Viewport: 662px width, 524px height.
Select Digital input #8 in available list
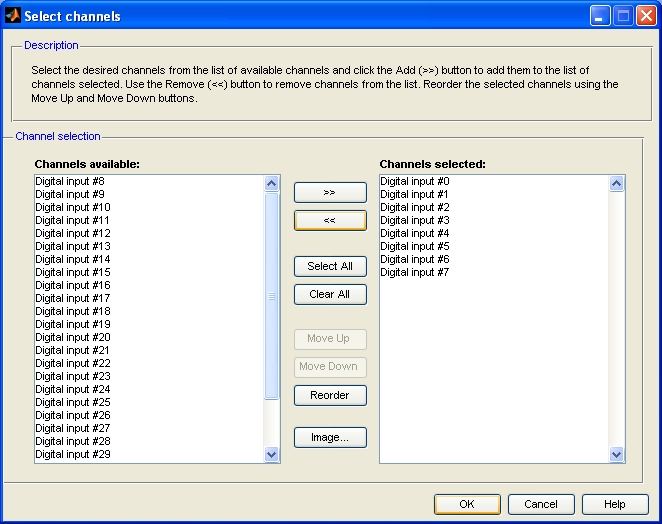pyautogui.click(x=70, y=181)
